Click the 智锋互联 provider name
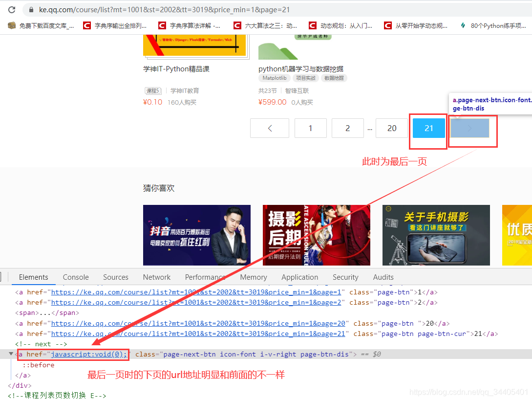The height and width of the screenshot is (401, 532). 297,90
